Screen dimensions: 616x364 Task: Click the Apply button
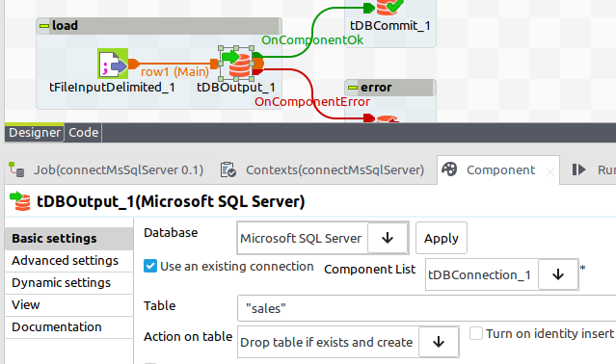(442, 238)
